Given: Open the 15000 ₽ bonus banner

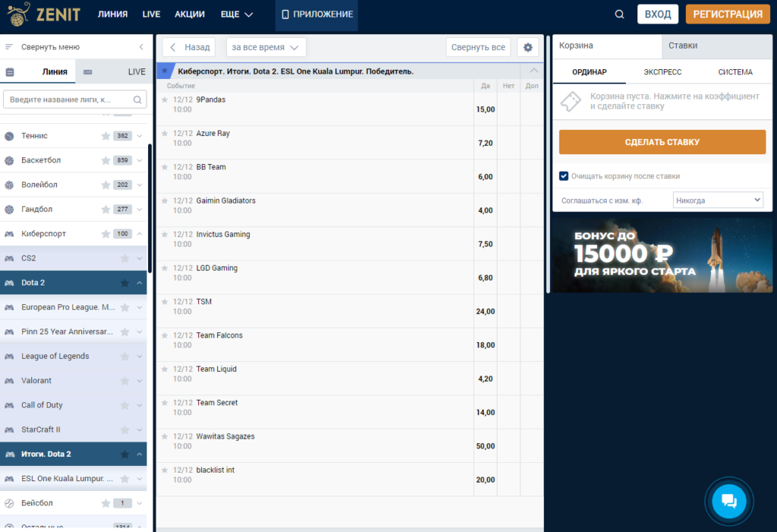Looking at the screenshot, I should coord(662,255).
